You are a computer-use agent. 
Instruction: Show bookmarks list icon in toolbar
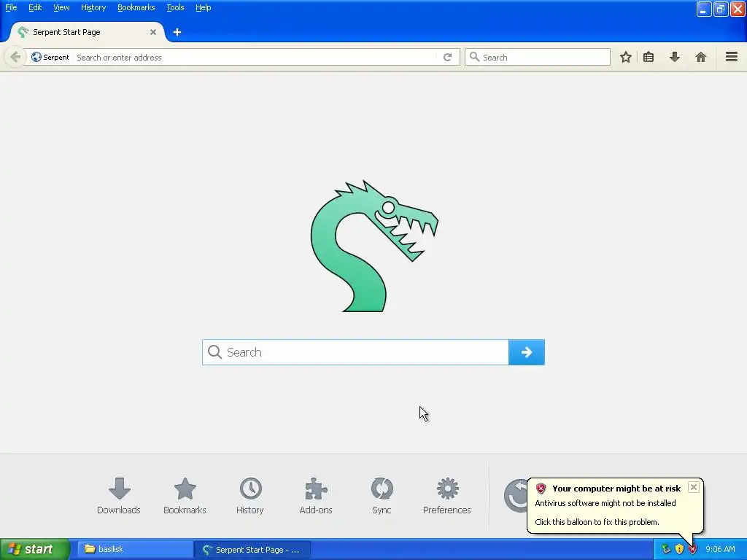[649, 57]
